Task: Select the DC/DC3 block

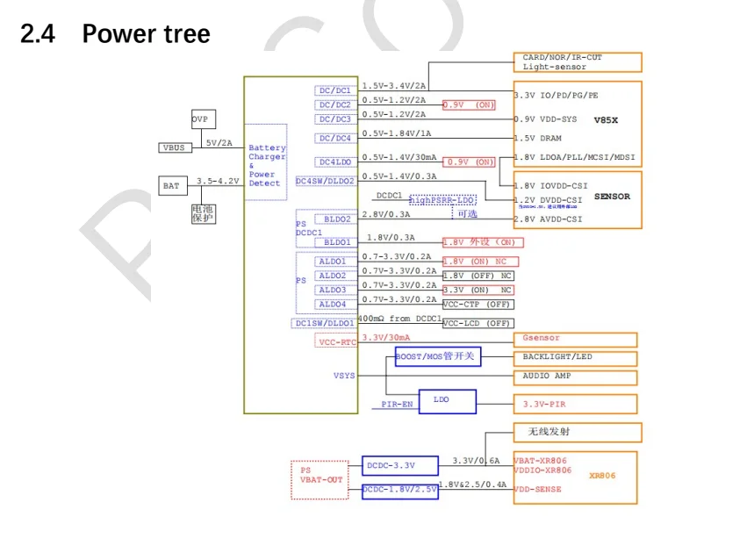Action: 335,119
